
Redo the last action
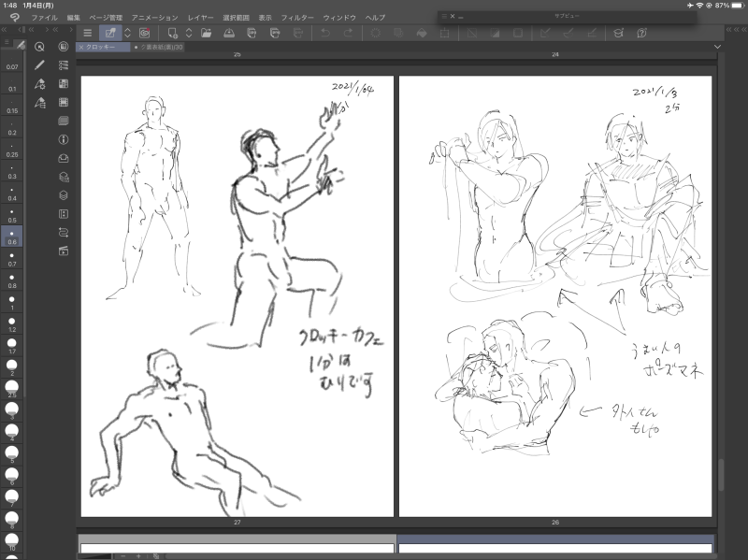click(348, 33)
